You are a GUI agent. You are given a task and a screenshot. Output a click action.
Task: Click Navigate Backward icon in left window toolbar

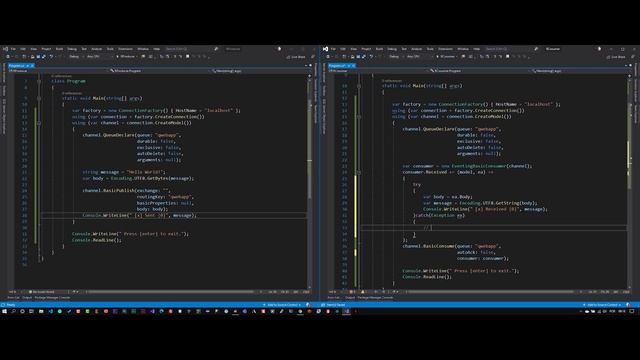pyautogui.click(x=8, y=57)
